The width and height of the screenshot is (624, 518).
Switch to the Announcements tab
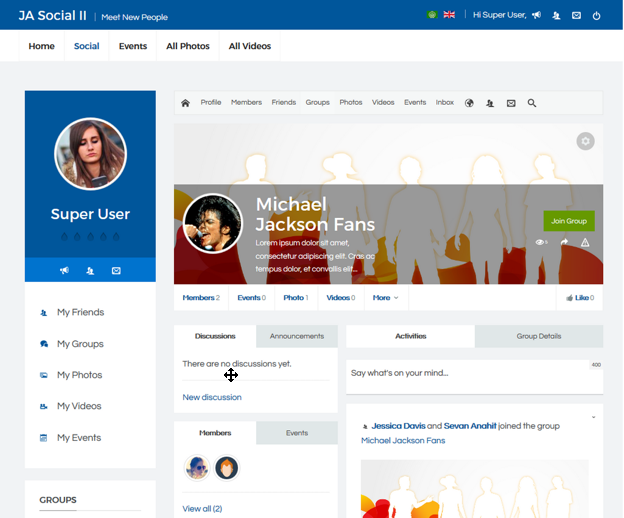297,336
